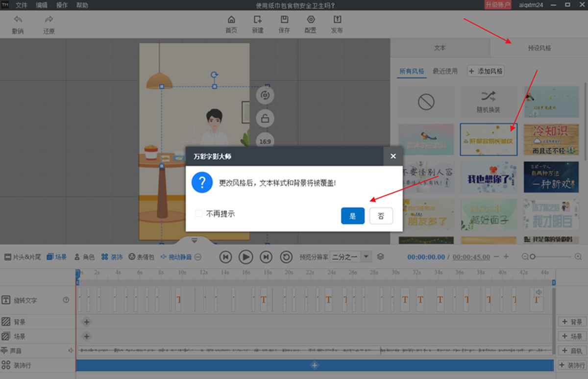
Task: Enable the 不再提示 checkbox
Action: pyautogui.click(x=199, y=214)
